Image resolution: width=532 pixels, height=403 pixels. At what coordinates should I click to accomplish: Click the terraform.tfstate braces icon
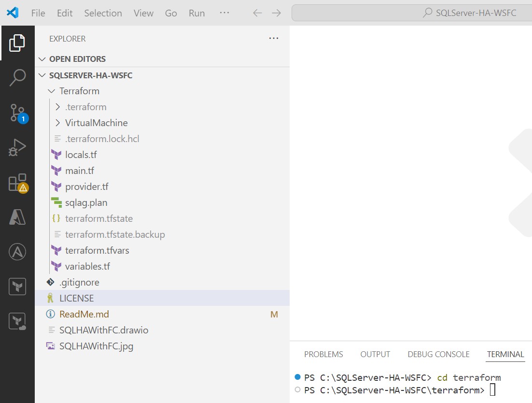click(x=56, y=218)
